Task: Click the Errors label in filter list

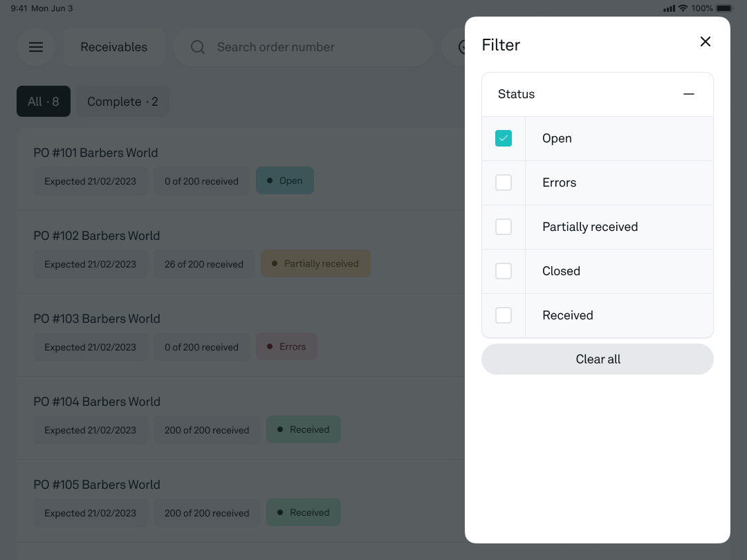Action: tap(560, 183)
